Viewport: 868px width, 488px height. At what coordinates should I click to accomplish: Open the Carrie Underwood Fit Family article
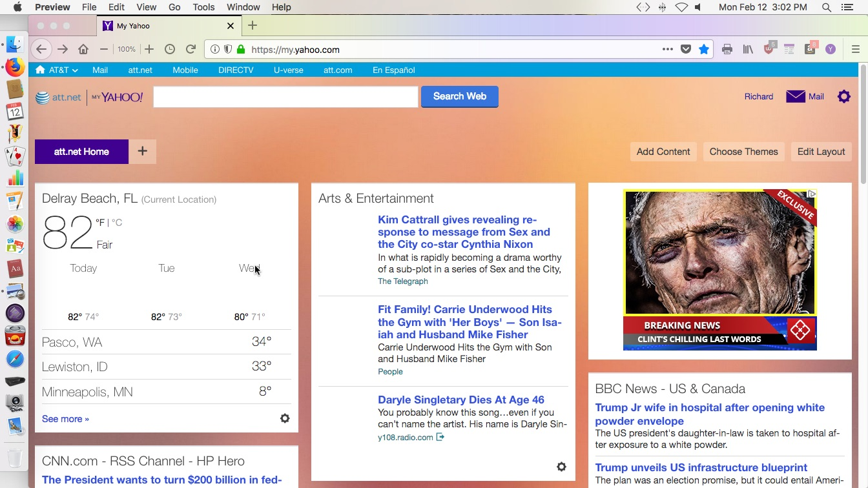470,322
